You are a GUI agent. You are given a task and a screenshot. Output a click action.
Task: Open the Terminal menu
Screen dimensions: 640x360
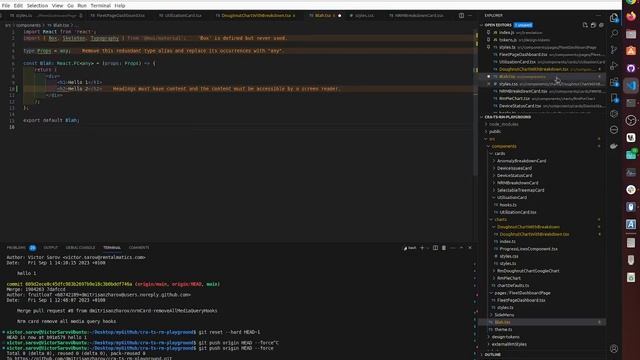(x=100, y=6)
